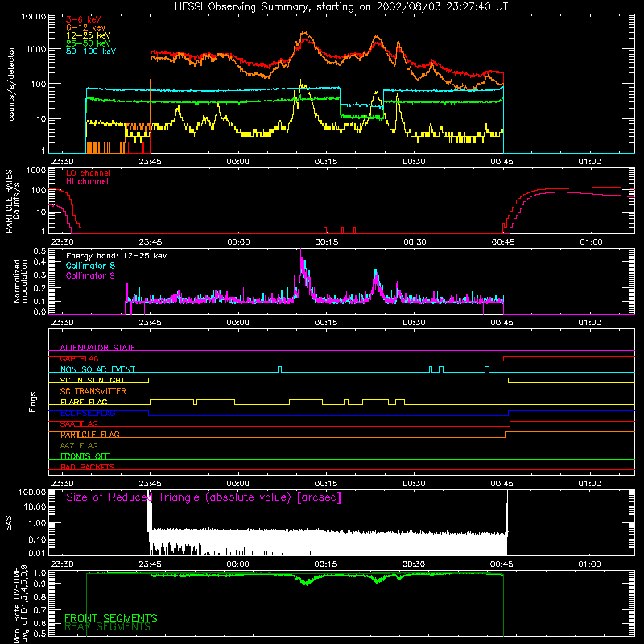This screenshot has width=644, height=644.
Task: Click the SAS axis title
Action: (8, 523)
